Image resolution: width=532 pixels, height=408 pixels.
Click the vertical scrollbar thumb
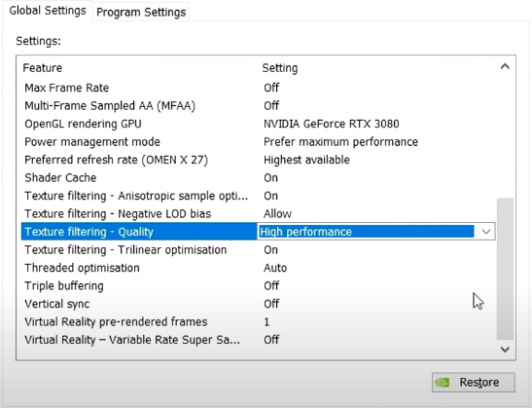point(505,269)
